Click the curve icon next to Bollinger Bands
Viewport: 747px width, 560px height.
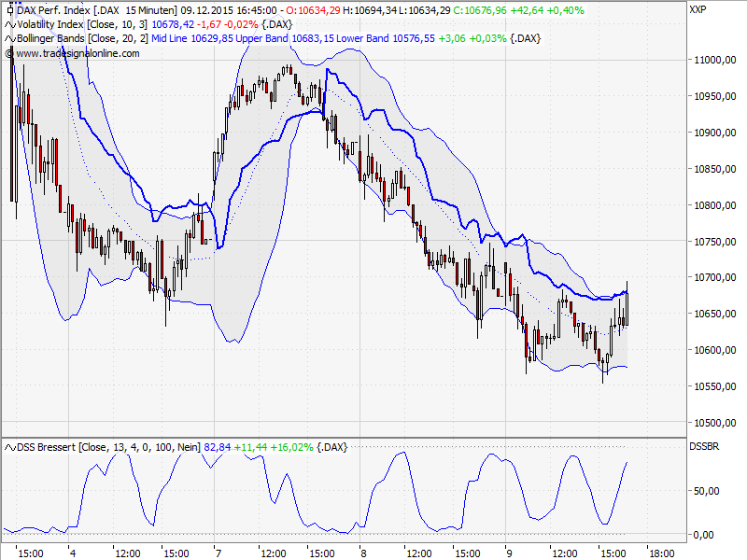point(9,39)
